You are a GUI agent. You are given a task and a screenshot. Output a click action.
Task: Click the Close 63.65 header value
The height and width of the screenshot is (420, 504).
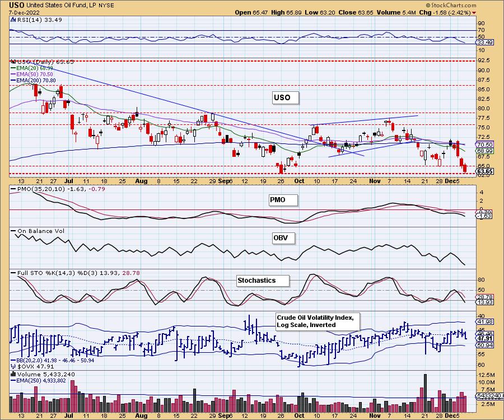click(x=356, y=12)
